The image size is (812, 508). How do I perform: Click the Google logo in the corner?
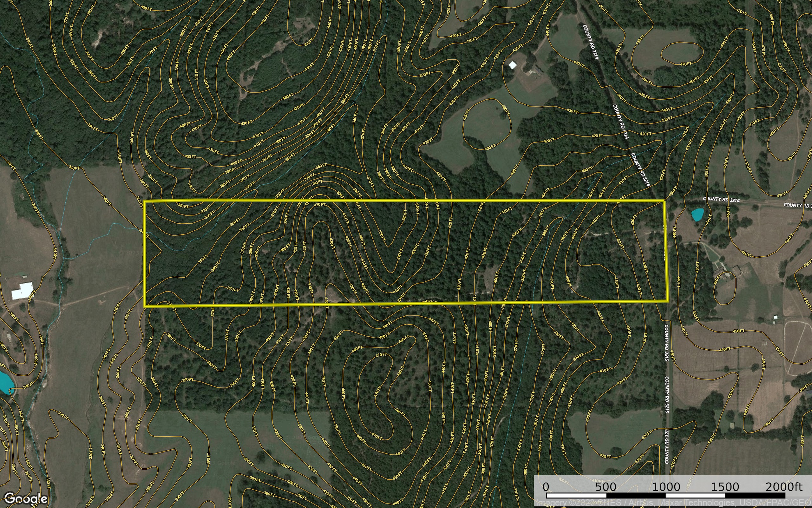tap(25, 498)
